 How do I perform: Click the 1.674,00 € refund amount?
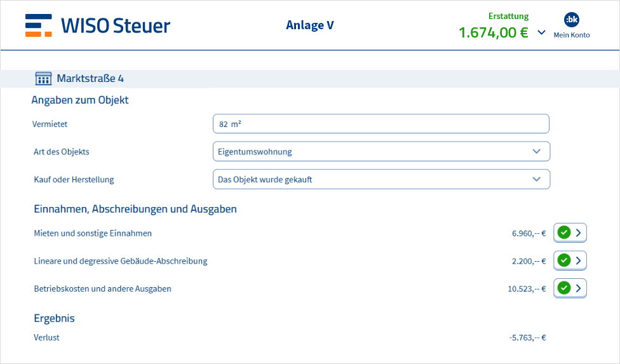(493, 32)
